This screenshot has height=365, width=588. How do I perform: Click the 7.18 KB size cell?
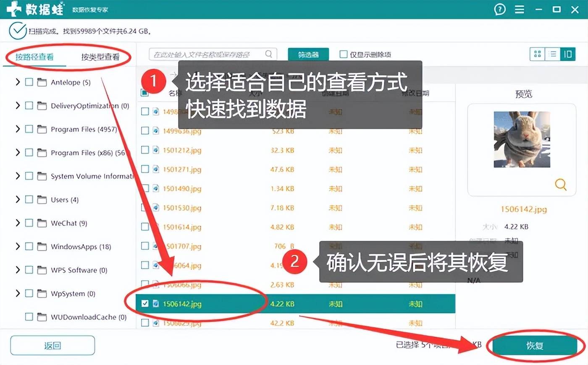pyautogui.click(x=282, y=208)
